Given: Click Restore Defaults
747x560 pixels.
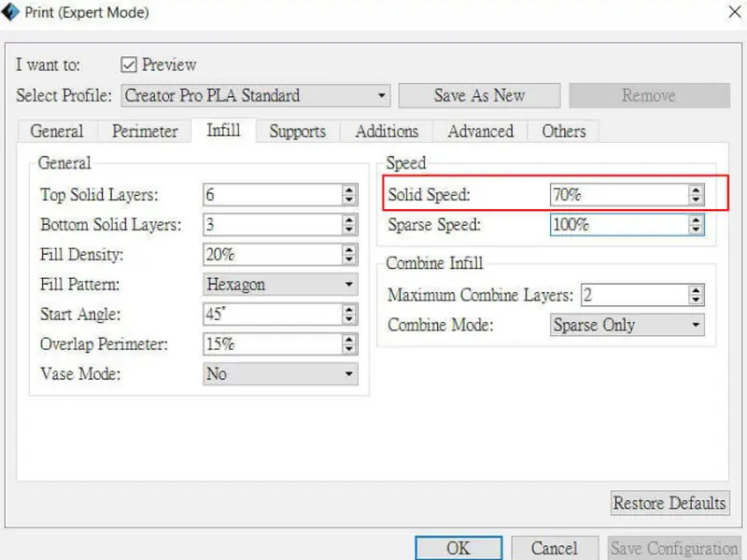Looking at the screenshot, I should tap(669, 503).
